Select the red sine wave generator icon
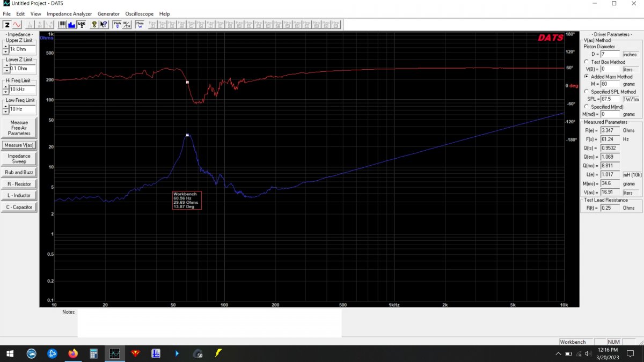Viewport: 644px width, 362px height. tap(17, 24)
